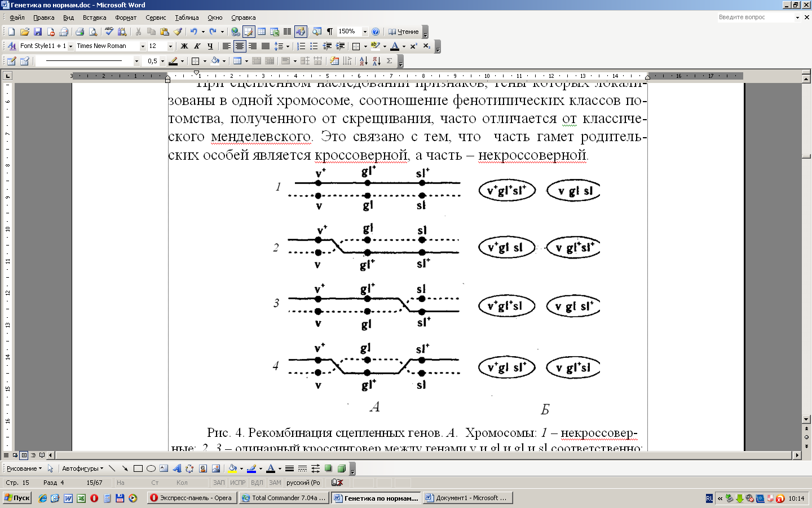This screenshot has height=508, width=812.
Task: Open the Формат menu
Action: (126, 17)
